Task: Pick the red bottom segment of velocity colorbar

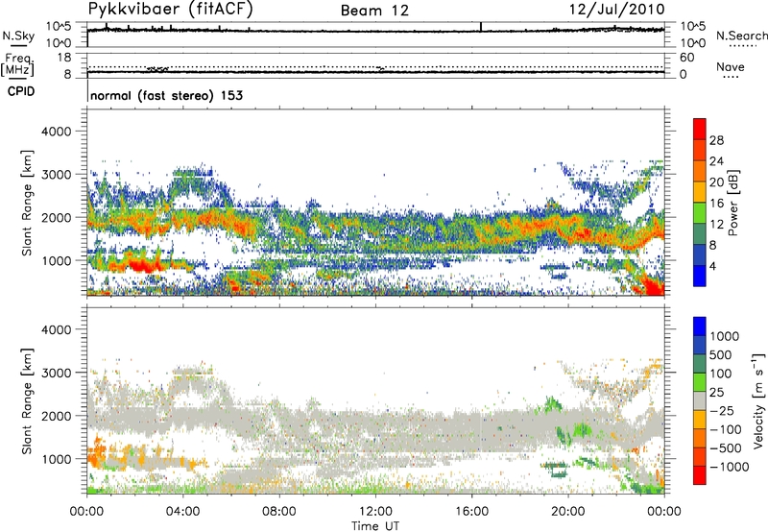Action: [700, 475]
